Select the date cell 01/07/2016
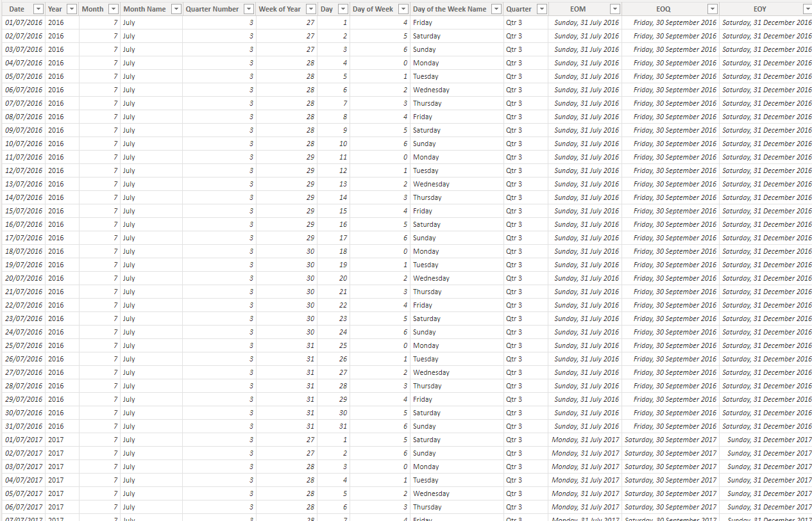This screenshot has height=521, width=812. [x=24, y=22]
